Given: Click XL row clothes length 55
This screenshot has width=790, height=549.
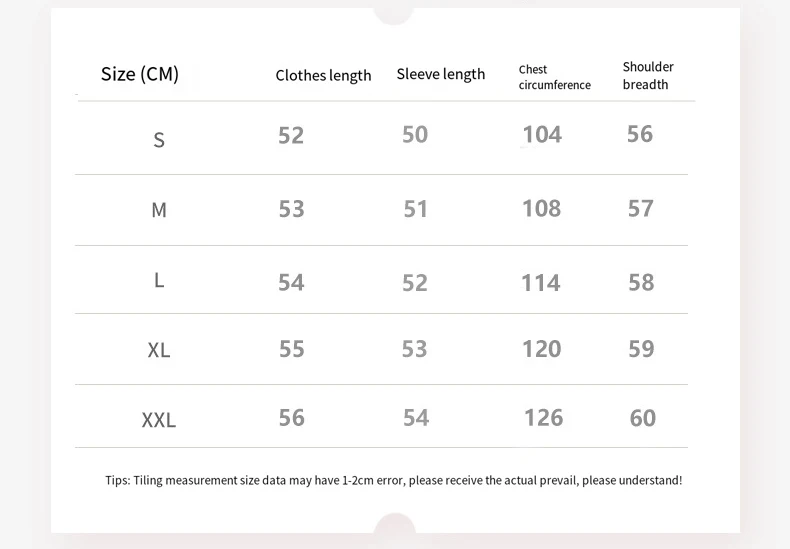Looking at the screenshot, I should click(x=291, y=349).
